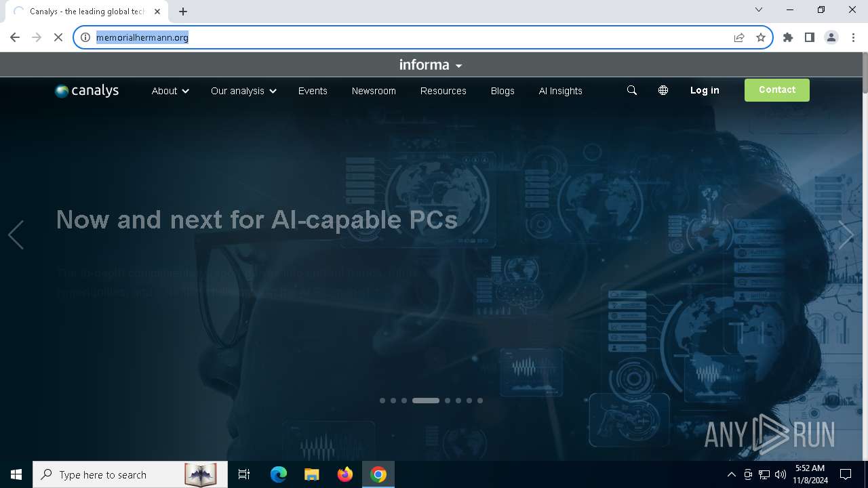Expand the About menu
Screen dimensions: 868x488
coord(170,91)
